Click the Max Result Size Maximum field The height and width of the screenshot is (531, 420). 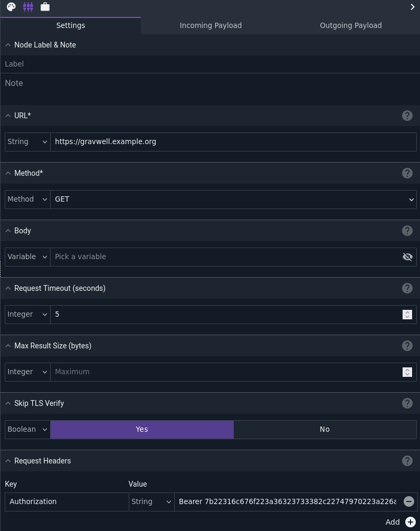(x=226, y=372)
